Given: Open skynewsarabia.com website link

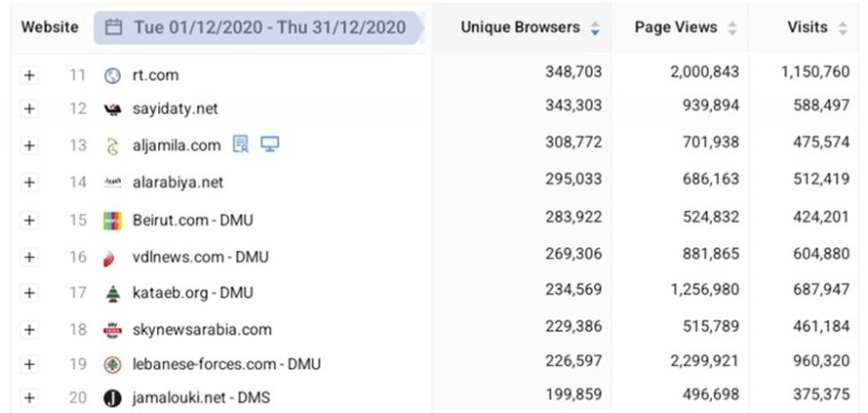Looking at the screenshot, I should (x=202, y=329).
